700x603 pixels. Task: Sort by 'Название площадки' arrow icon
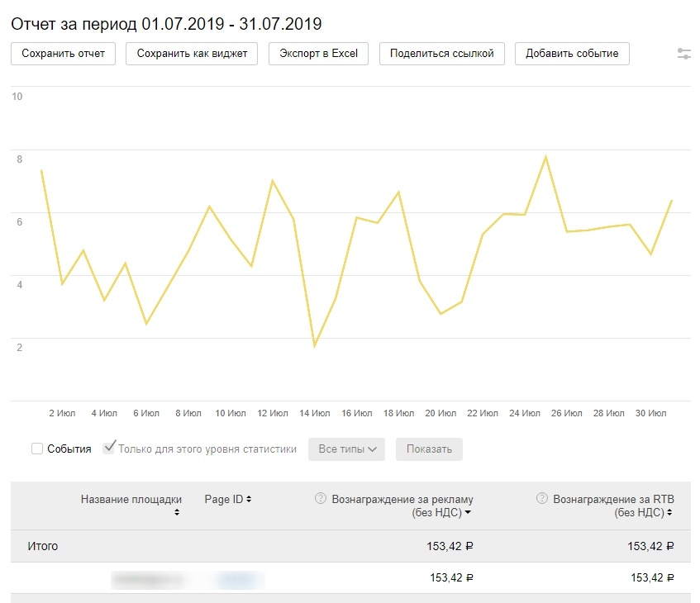(x=176, y=513)
